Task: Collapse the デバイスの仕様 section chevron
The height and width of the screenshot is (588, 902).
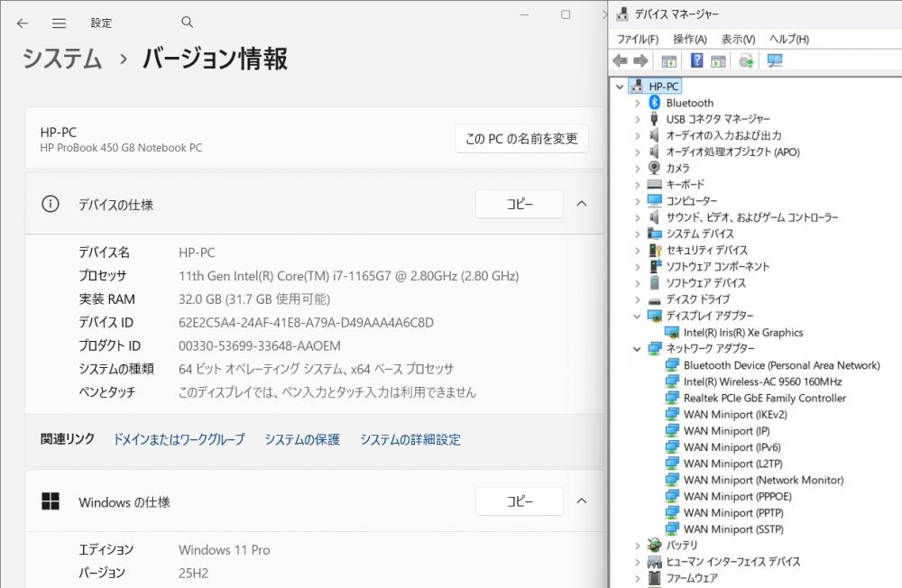Action: click(582, 204)
